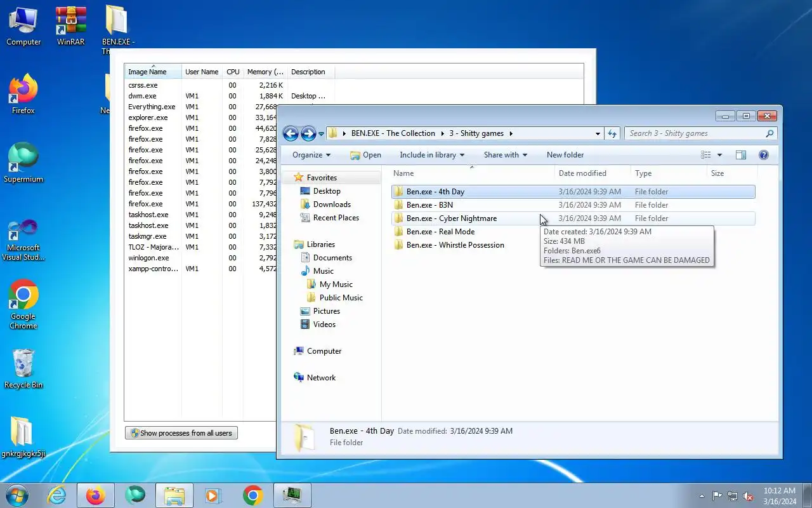Open Downloads in navigation pane
This screenshot has height=508, width=812.
pos(332,204)
